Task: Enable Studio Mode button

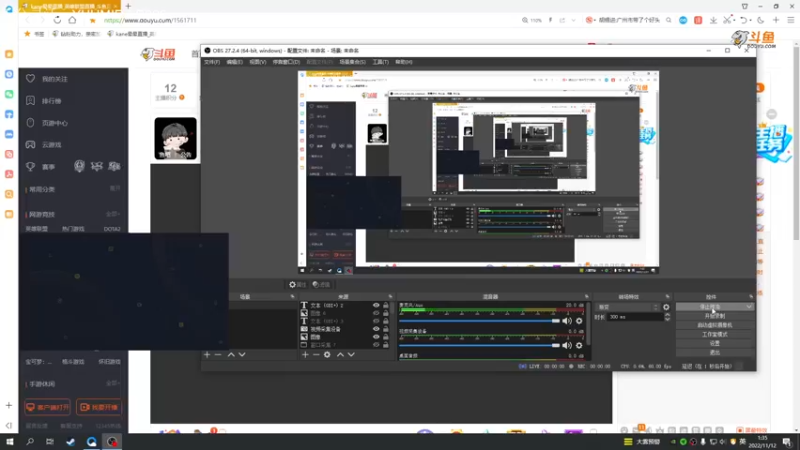Action: click(x=715, y=334)
